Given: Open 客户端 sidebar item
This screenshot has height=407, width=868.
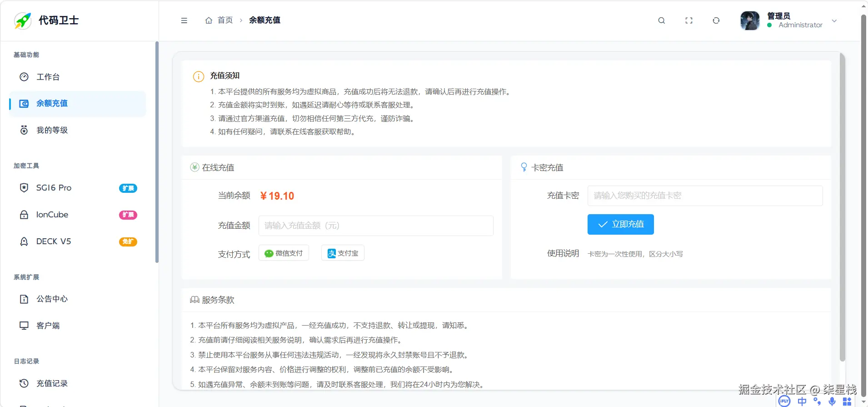Looking at the screenshot, I should click(78, 326).
